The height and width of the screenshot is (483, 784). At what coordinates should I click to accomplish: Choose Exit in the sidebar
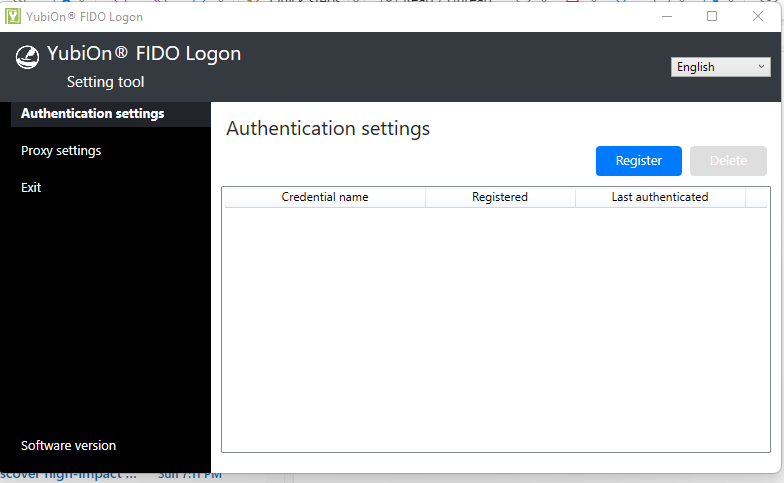pos(31,188)
